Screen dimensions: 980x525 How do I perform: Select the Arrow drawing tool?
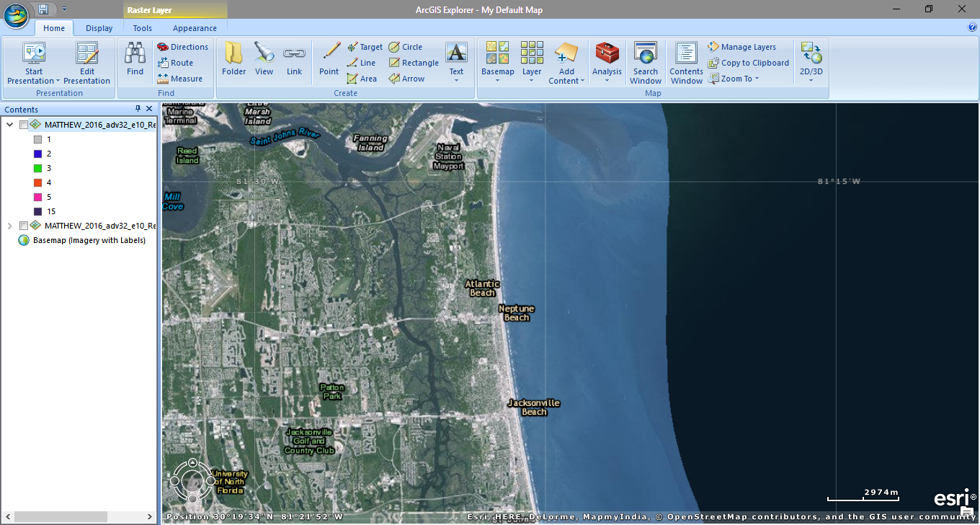click(x=407, y=79)
